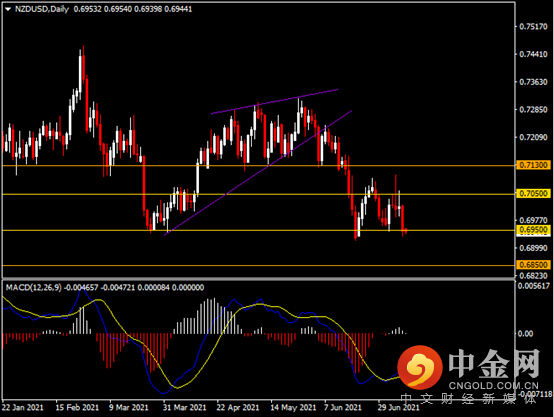
Task: Select the MACD(12,26,9) indicator label
Action: coord(34,288)
